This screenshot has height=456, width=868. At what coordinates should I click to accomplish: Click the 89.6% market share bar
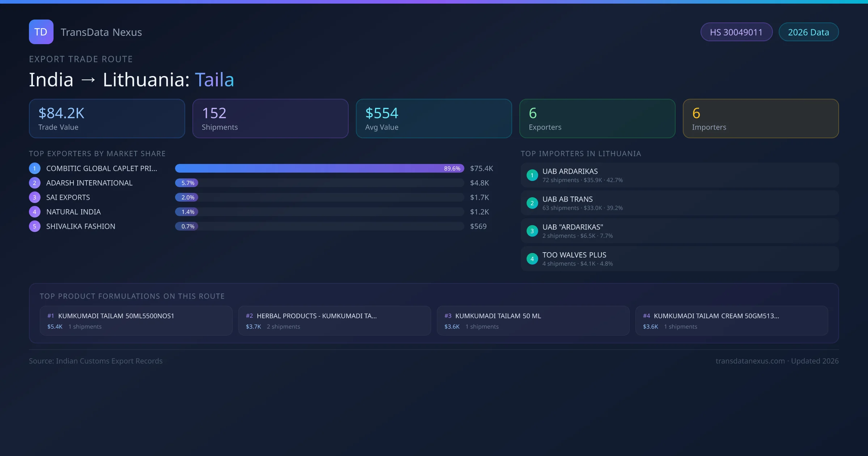319,168
